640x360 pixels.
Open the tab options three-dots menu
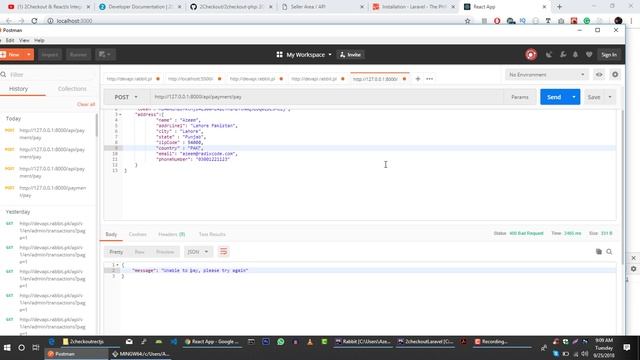point(429,79)
